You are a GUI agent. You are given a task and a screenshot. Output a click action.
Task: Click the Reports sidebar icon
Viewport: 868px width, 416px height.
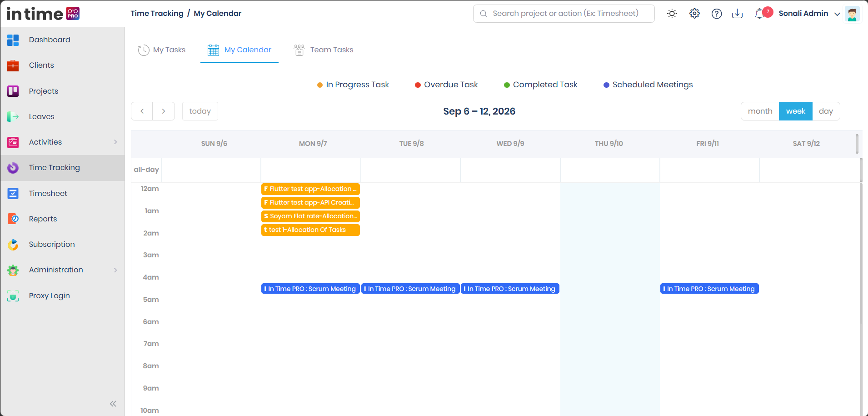pos(13,219)
